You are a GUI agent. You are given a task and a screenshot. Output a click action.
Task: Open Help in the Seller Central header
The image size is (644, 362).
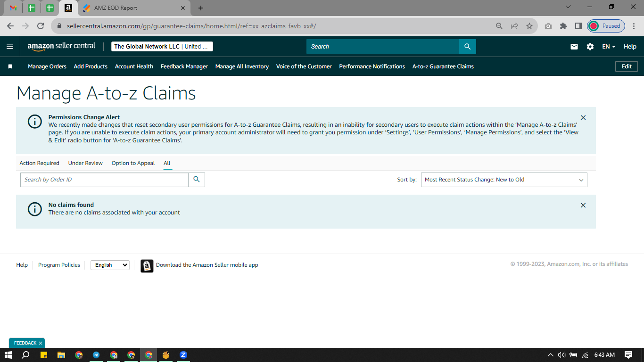point(630,47)
